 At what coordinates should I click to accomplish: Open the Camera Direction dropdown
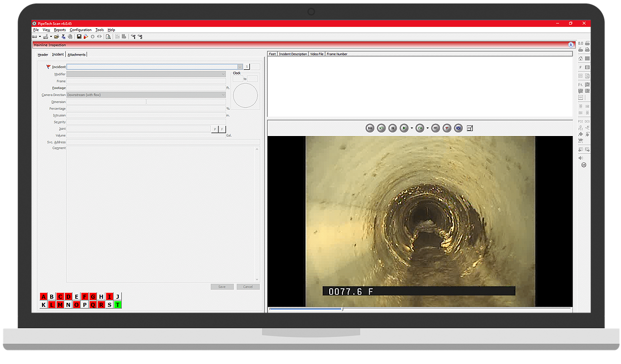(223, 95)
